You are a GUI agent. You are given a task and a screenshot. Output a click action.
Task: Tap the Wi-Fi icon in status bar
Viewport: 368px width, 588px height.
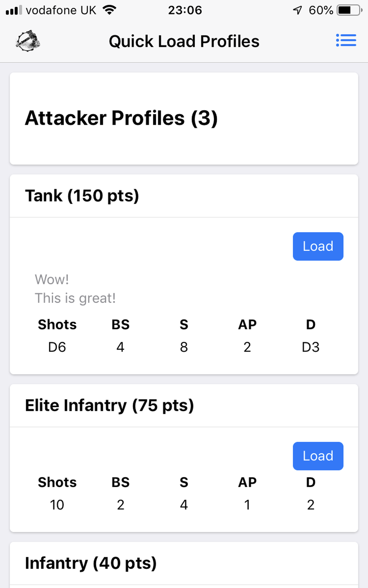click(109, 9)
